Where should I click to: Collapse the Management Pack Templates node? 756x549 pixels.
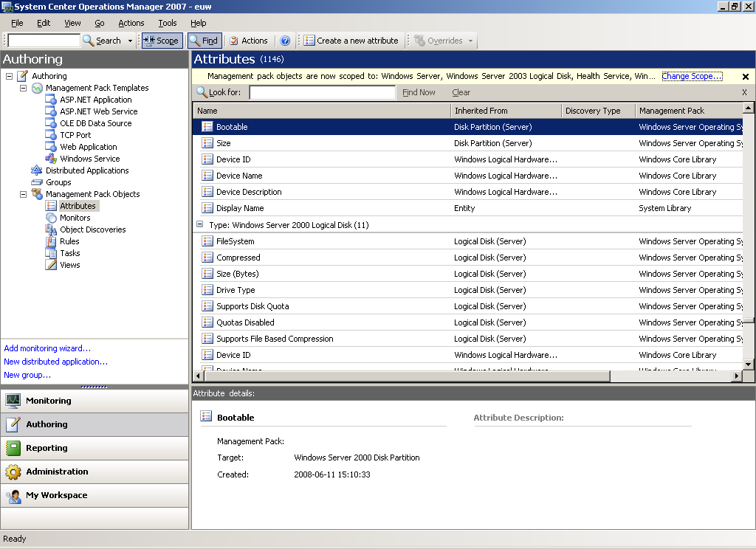tap(23, 89)
